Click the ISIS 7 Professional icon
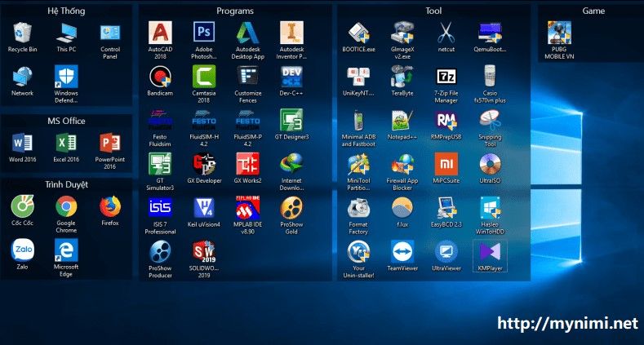Viewport: 644px width, 345px height. (160, 208)
